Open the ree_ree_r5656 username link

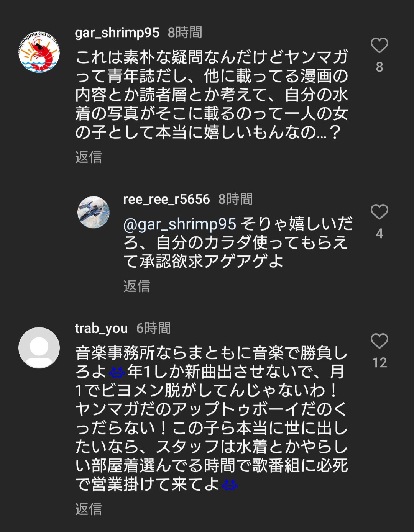click(x=166, y=199)
